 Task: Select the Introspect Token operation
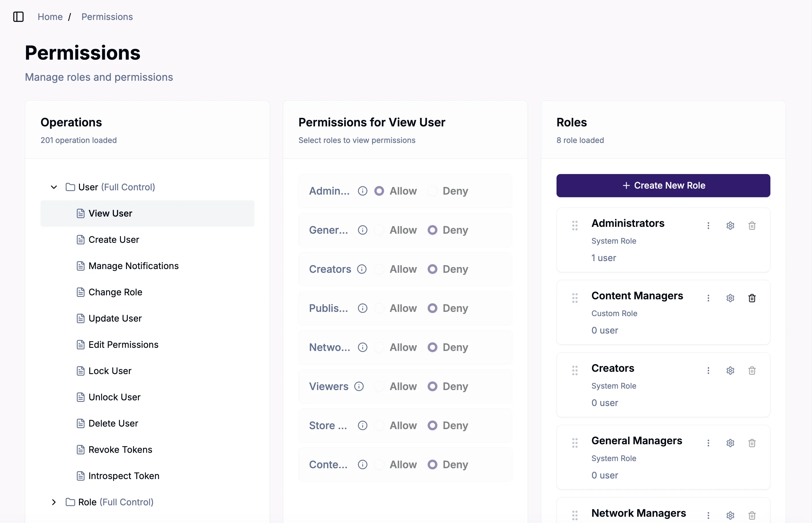pyautogui.click(x=147, y=476)
